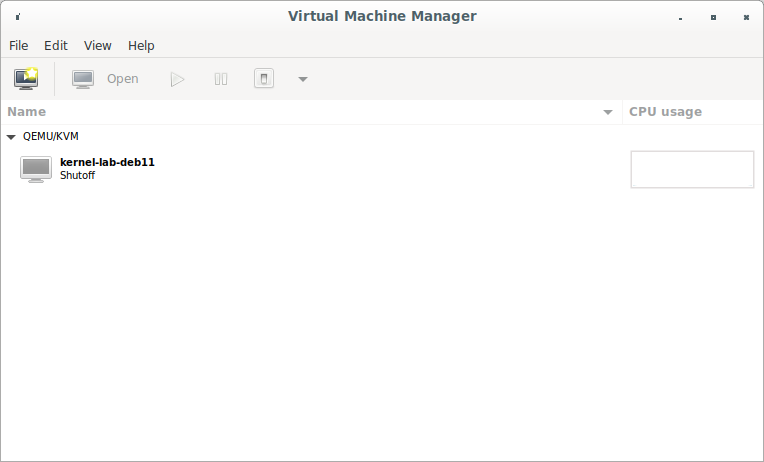Minimize the Virtual Machine Manager window
This screenshot has height=462, width=764.
(x=680, y=18)
